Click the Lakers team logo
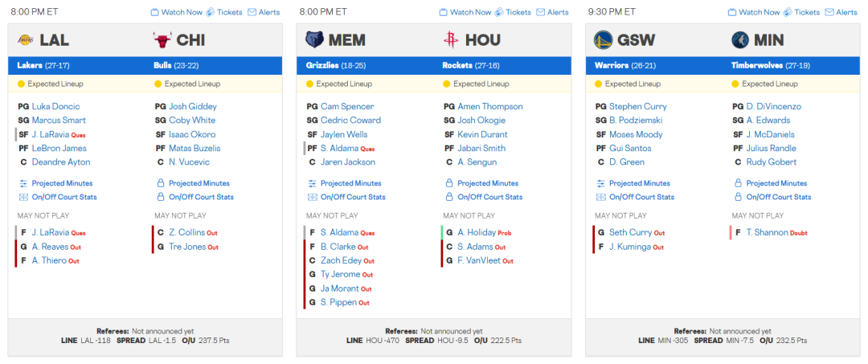This screenshot has height=364, width=868. [25, 39]
